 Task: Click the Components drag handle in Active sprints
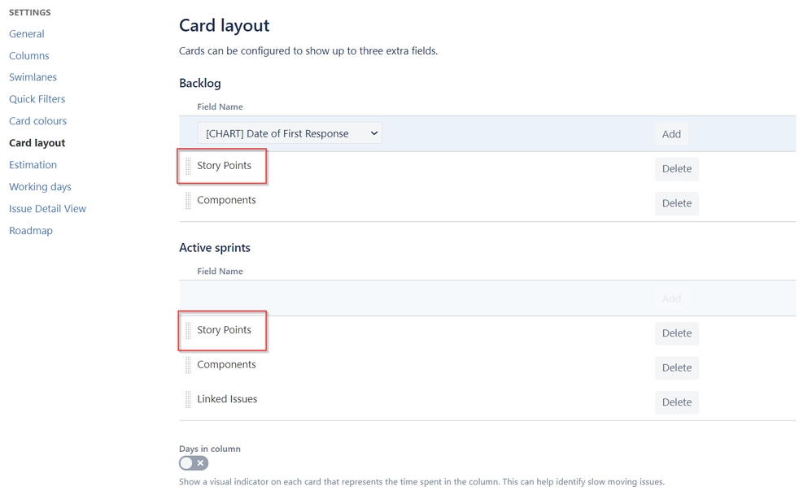[188, 364]
